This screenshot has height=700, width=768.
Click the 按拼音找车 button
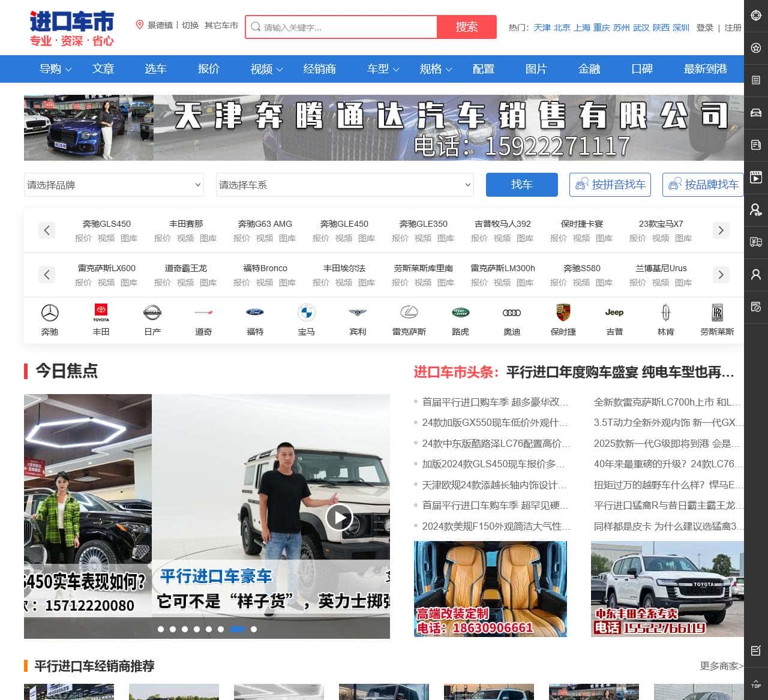coord(611,185)
